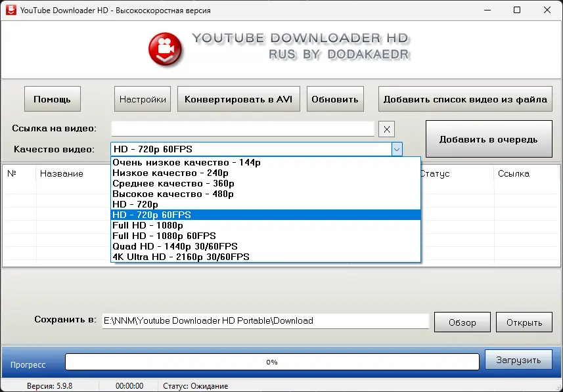Screen dimensions: 563x392
Task: Click the YouTube Downloader HD title bar icon
Action: pyautogui.click(x=11, y=10)
